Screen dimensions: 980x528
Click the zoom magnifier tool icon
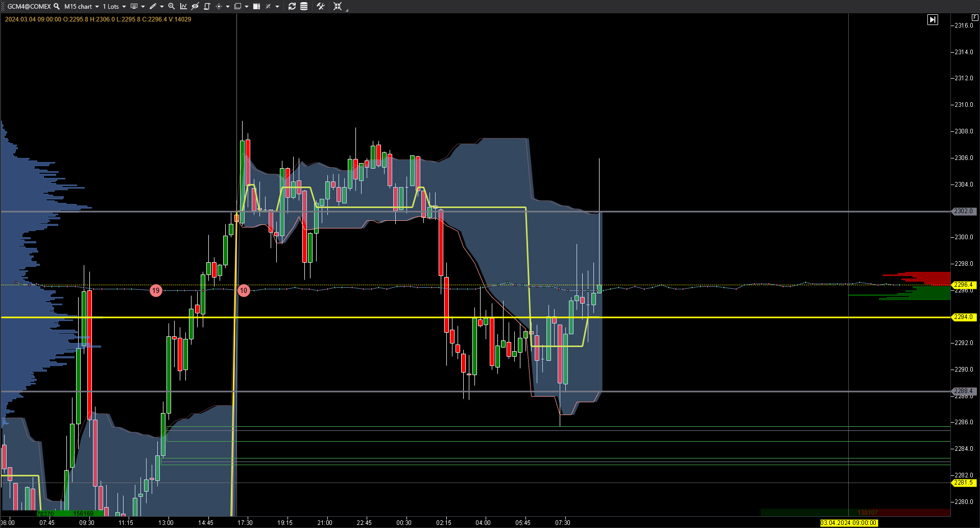(x=172, y=7)
